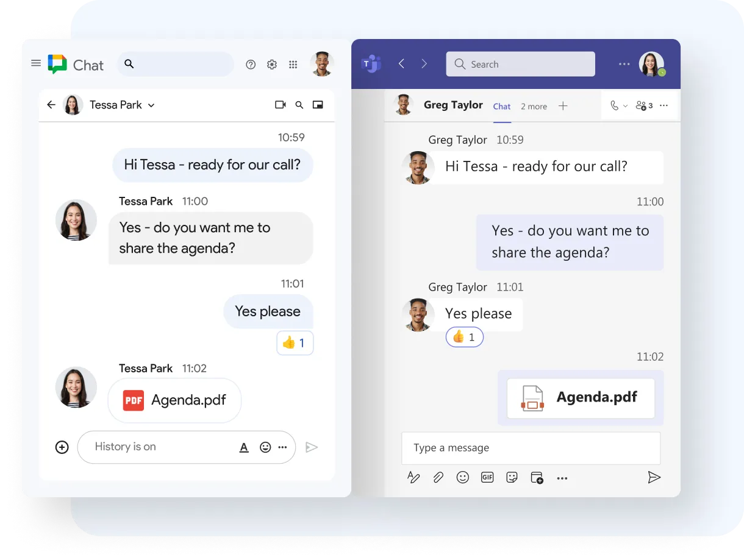Image resolution: width=744 pixels, height=560 pixels.
Task: Open emoji picker in Google Chat composer
Action: click(x=265, y=447)
